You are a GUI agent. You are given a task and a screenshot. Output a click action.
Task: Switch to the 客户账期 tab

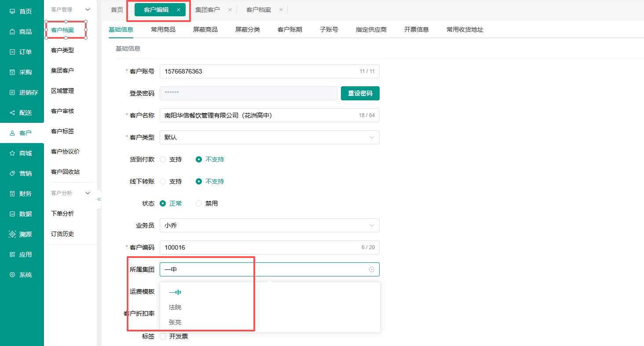[290, 29]
